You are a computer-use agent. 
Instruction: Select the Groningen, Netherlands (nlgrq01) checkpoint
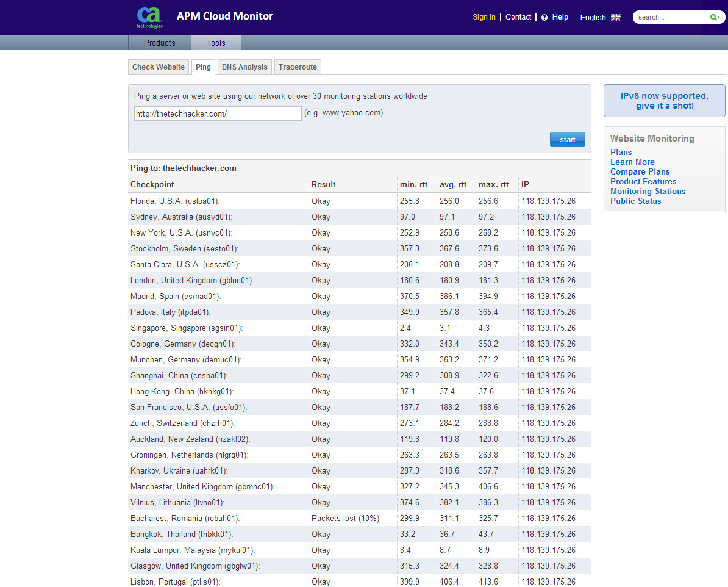pyautogui.click(x=190, y=455)
